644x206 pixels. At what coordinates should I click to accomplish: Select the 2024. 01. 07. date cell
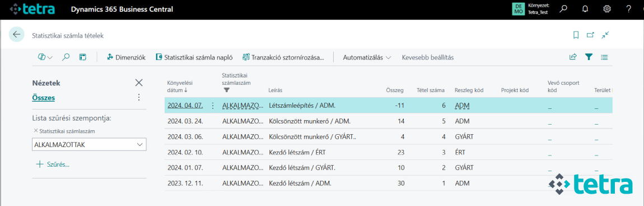point(185,168)
